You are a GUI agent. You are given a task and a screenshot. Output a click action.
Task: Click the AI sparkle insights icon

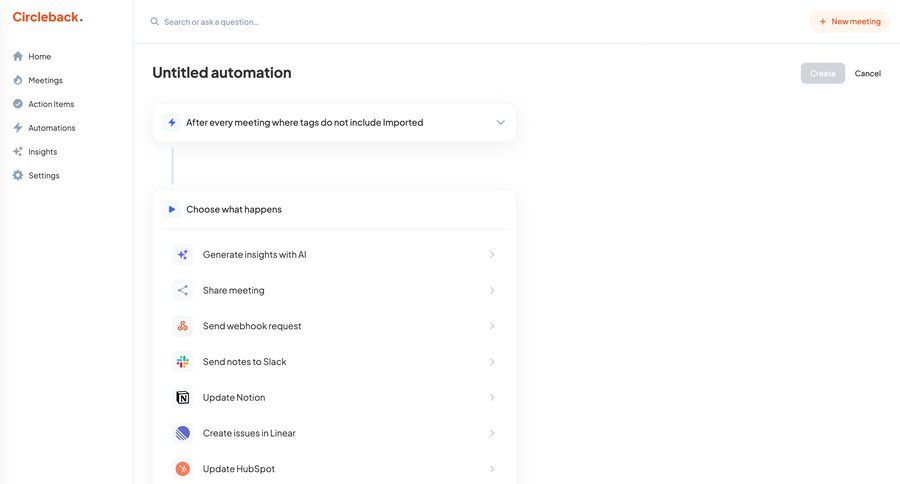click(x=182, y=255)
